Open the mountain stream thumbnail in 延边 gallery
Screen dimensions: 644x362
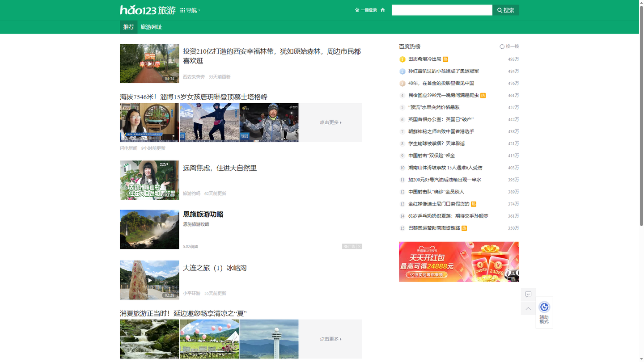pos(149,339)
